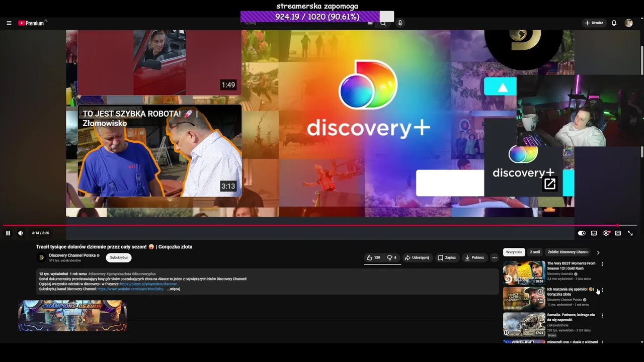644x362 pixels.
Task: Click the end-screen channel logo circle
Action: point(523,49)
